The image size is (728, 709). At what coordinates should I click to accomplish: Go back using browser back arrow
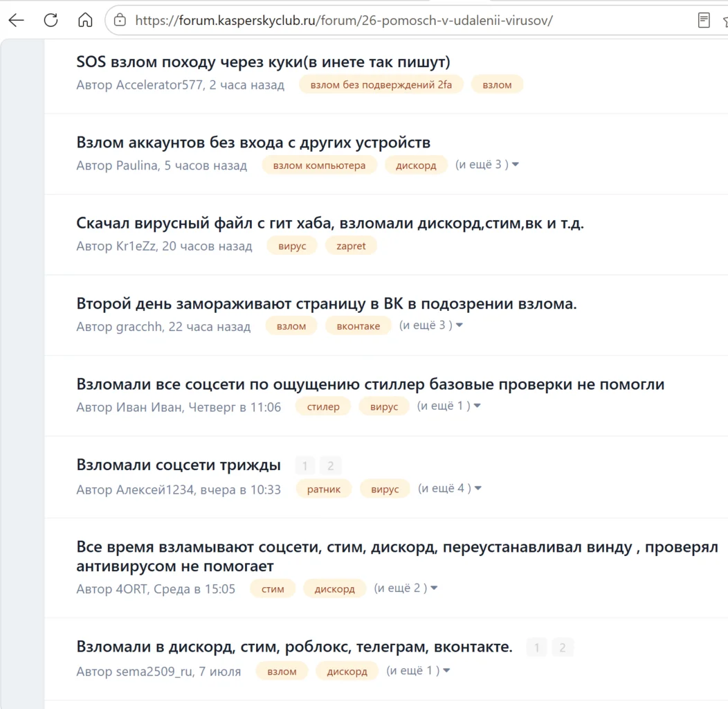click(x=16, y=21)
